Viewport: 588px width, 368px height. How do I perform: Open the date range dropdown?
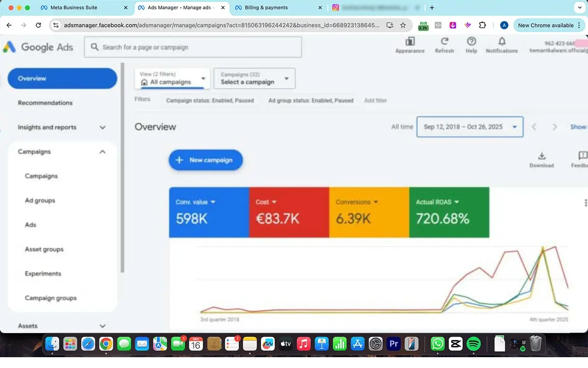(469, 127)
